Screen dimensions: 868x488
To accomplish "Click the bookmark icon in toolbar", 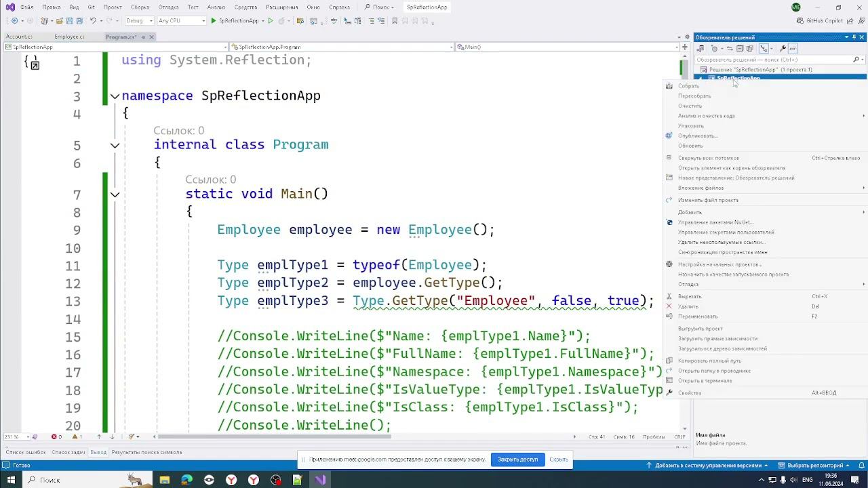I will 394,21.
